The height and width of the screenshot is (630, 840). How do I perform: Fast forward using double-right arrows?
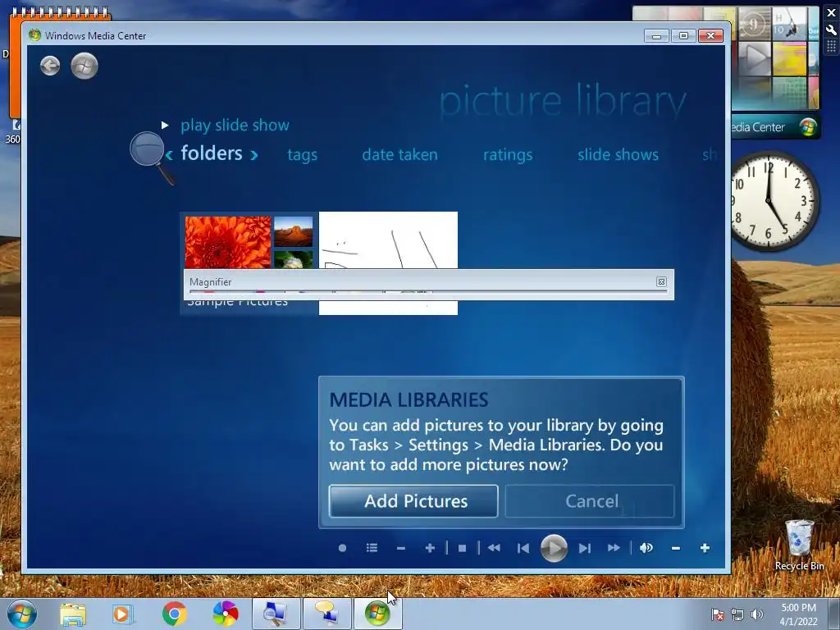[614, 548]
